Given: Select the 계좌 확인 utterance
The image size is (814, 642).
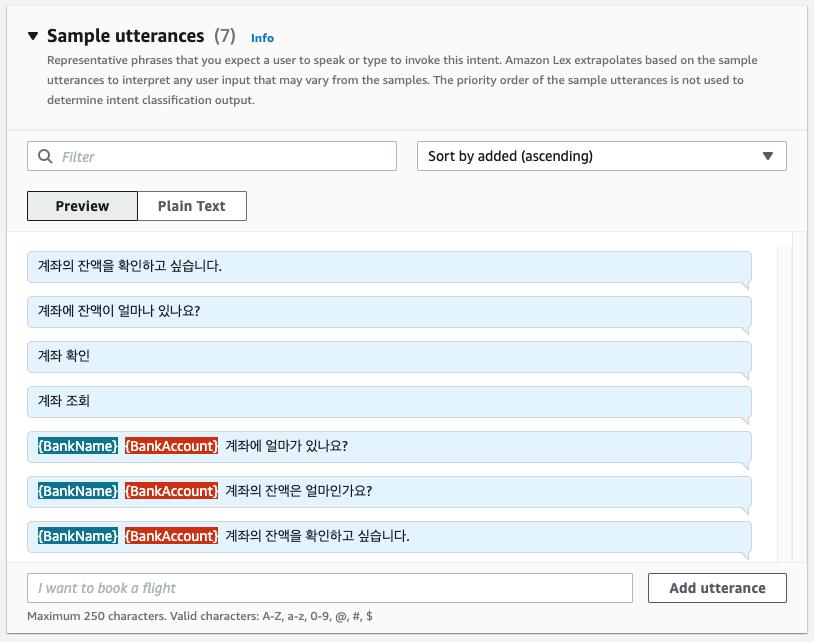Looking at the screenshot, I should 389,357.
